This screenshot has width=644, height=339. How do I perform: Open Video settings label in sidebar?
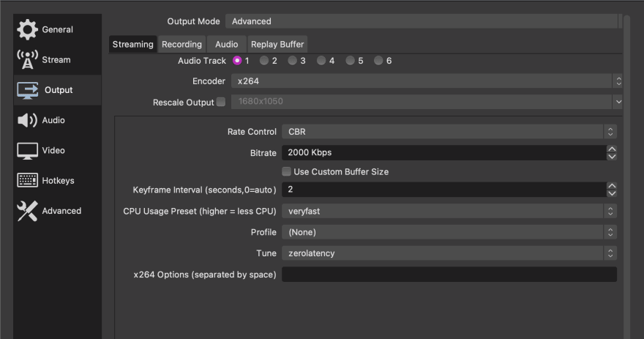click(x=53, y=150)
